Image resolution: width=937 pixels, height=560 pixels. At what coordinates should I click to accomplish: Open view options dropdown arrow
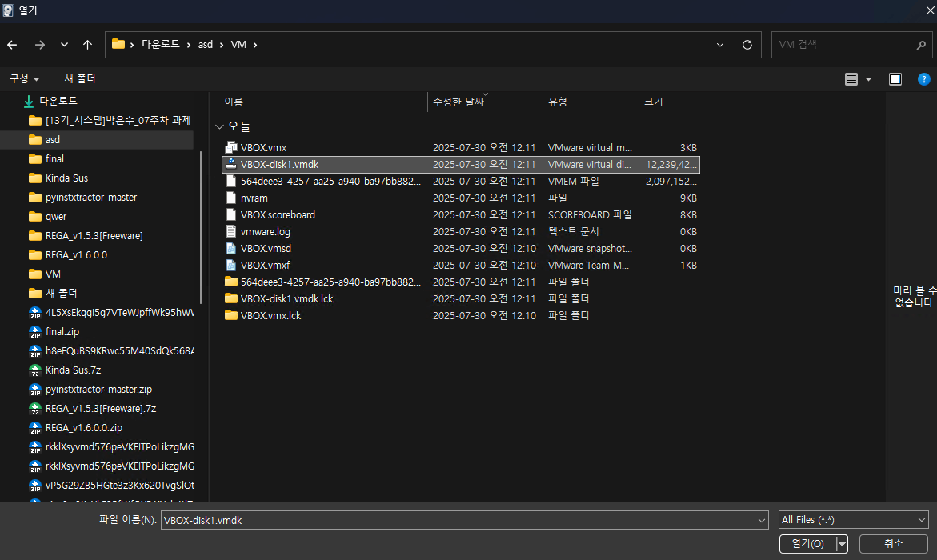tap(868, 79)
